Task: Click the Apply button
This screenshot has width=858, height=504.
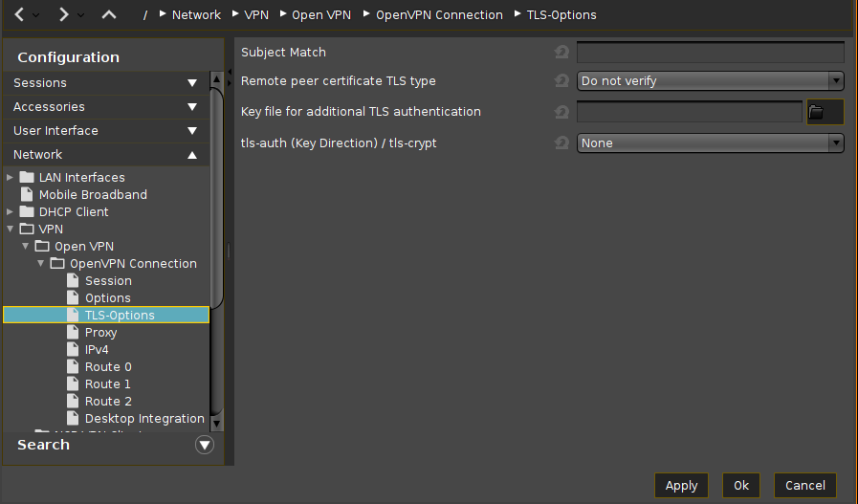Action: (x=681, y=485)
